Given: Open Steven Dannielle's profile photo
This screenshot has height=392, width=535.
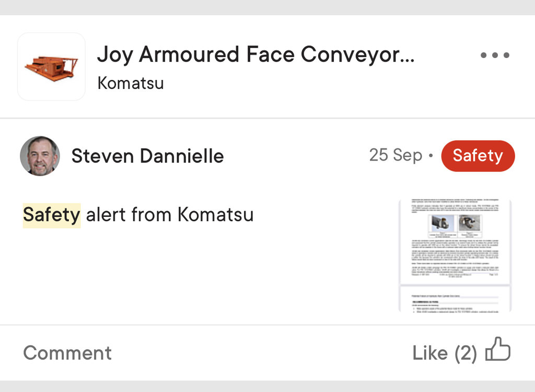Looking at the screenshot, I should click(40, 156).
